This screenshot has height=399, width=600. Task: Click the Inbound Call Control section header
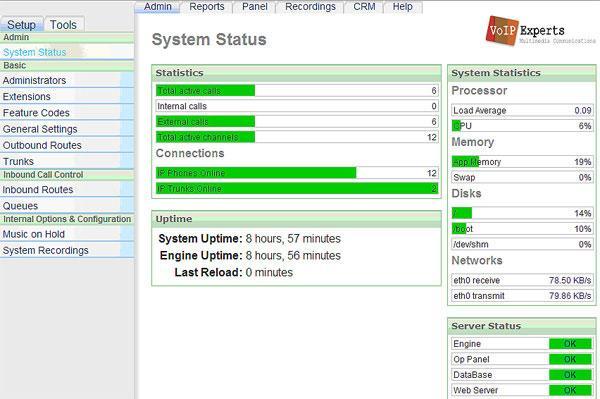pos(67,175)
